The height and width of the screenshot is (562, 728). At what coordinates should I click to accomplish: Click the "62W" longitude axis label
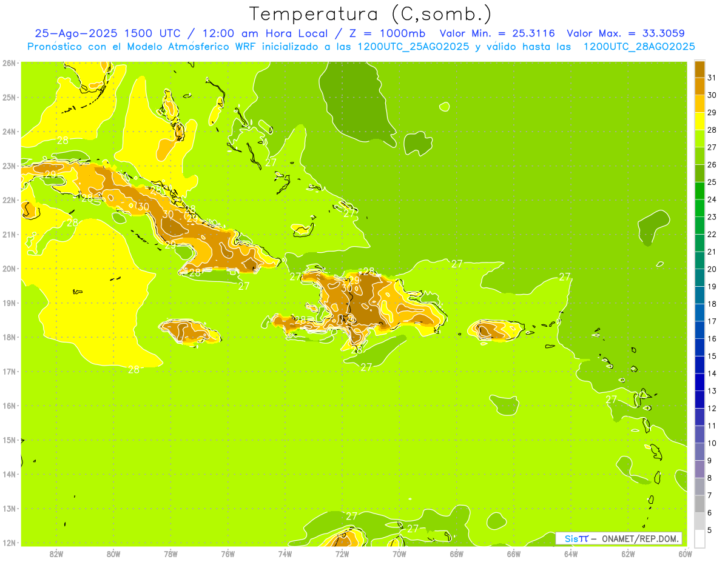pos(628,554)
